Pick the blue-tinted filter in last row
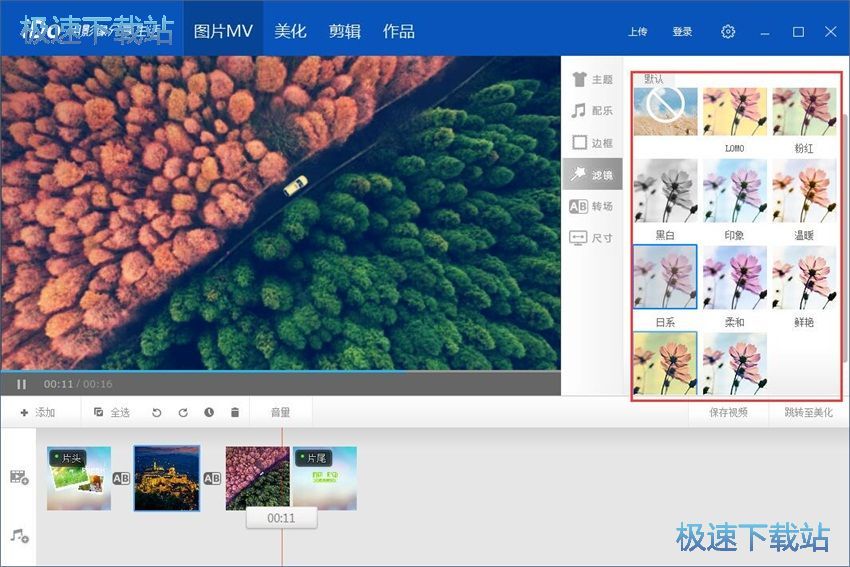This screenshot has height=567, width=850. tap(735, 363)
